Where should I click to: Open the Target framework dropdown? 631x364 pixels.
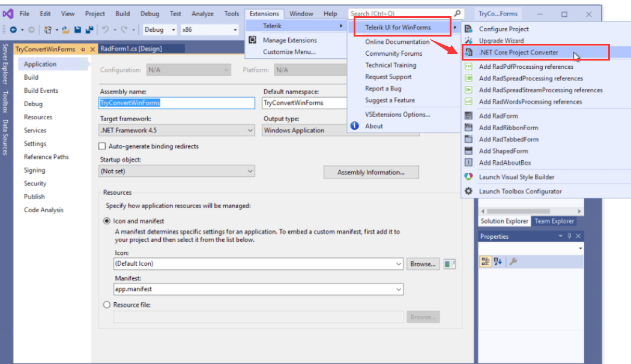[x=177, y=130]
